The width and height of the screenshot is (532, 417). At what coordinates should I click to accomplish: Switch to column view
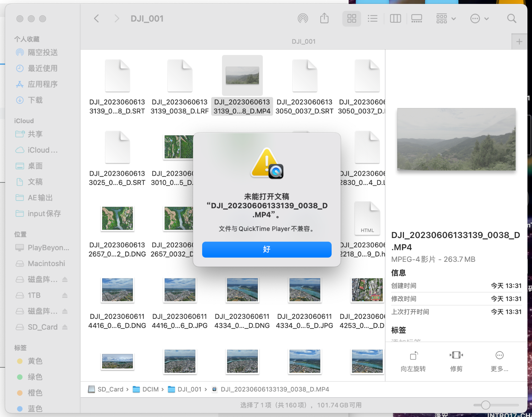[395, 18]
